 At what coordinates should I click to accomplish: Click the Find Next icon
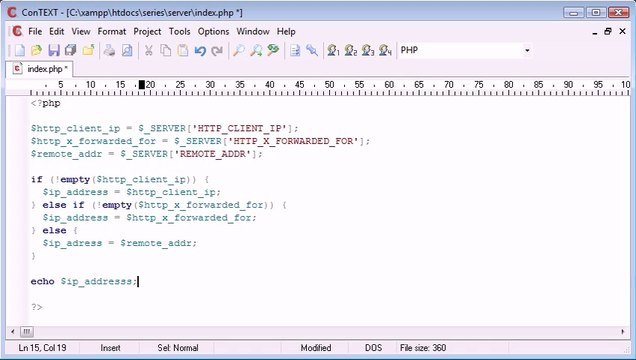(256, 50)
